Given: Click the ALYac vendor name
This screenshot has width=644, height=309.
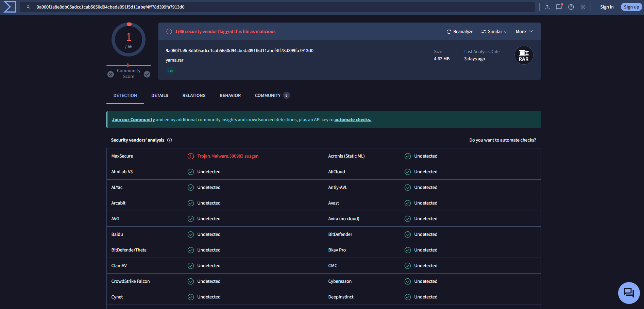Looking at the screenshot, I should coord(117,188).
